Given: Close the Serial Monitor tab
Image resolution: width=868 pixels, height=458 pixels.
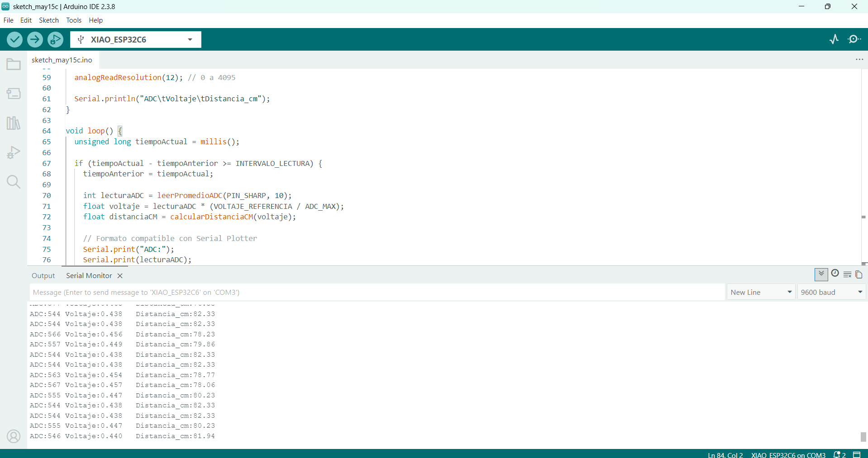Looking at the screenshot, I should (120, 276).
